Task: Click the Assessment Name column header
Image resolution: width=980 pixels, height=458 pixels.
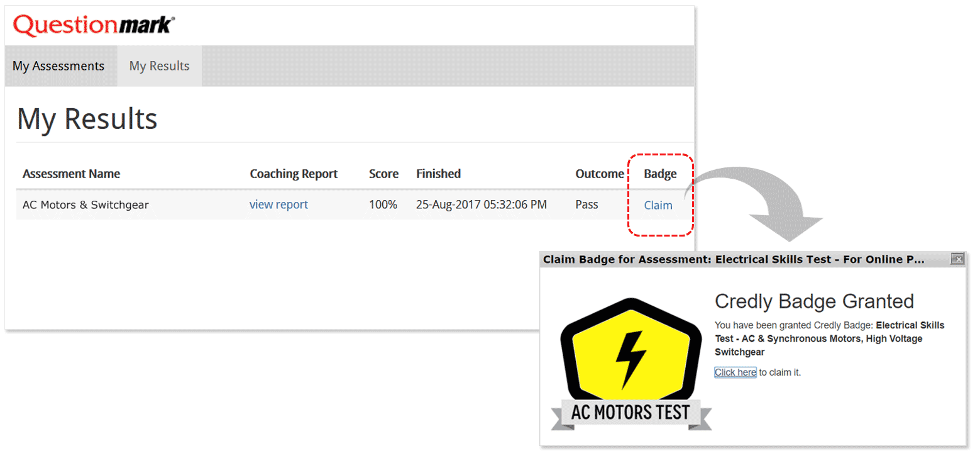Action: coord(71,174)
